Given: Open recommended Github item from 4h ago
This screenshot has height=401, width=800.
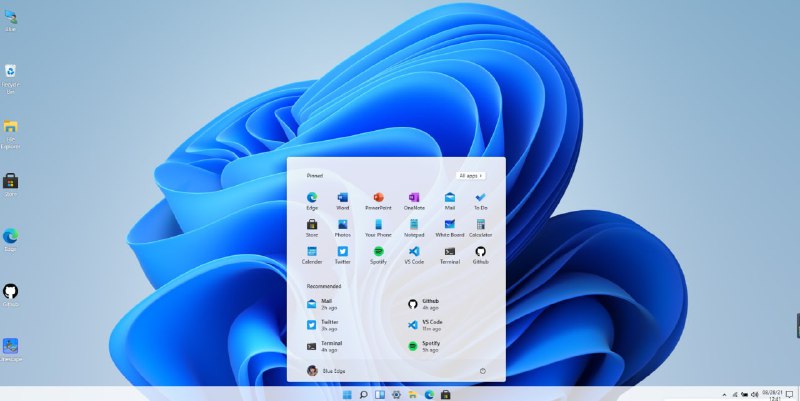Looking at the screenshot, I should [423, 304].
